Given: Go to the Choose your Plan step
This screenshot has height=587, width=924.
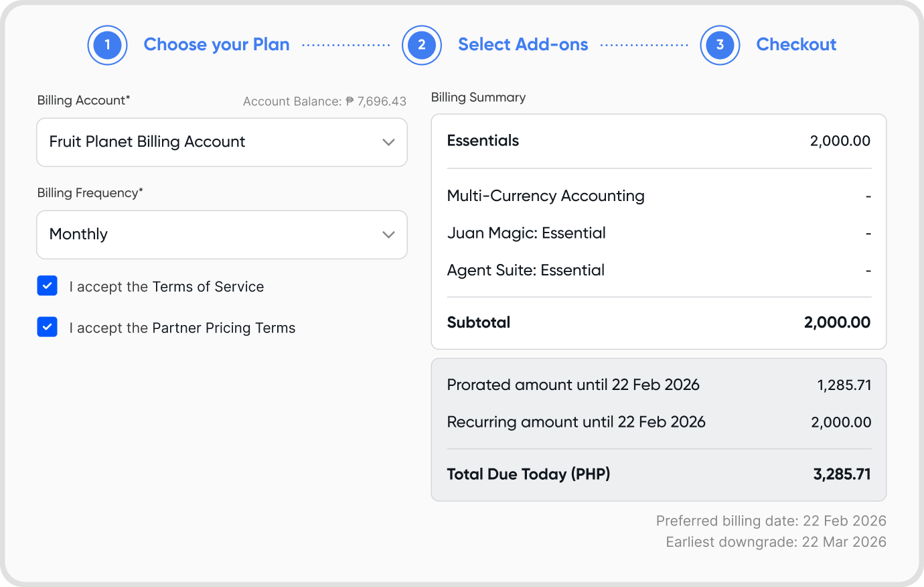Looking at the screenshot, I should (216, 45).
